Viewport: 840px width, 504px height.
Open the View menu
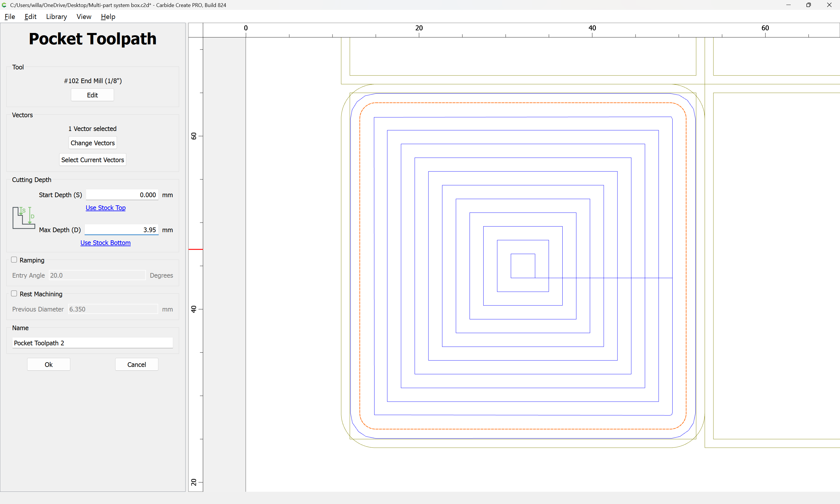[x=84, y=17]
